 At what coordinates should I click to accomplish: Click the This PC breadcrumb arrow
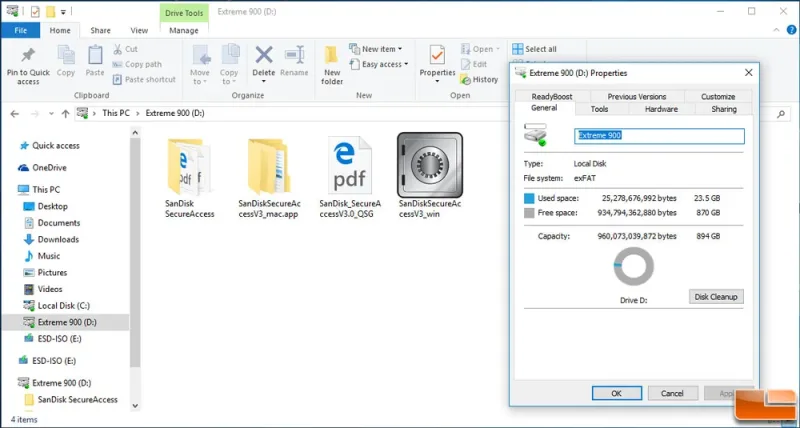(x=138, y=113)
